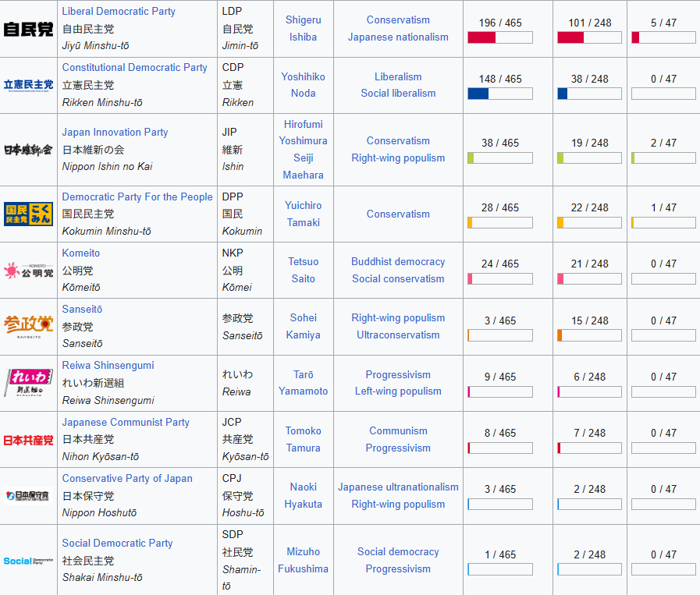Open the Constitutional Democratic Party link
Image resolution: width=700 pixels, height=595 pixels.
click(x=134, y=67)
